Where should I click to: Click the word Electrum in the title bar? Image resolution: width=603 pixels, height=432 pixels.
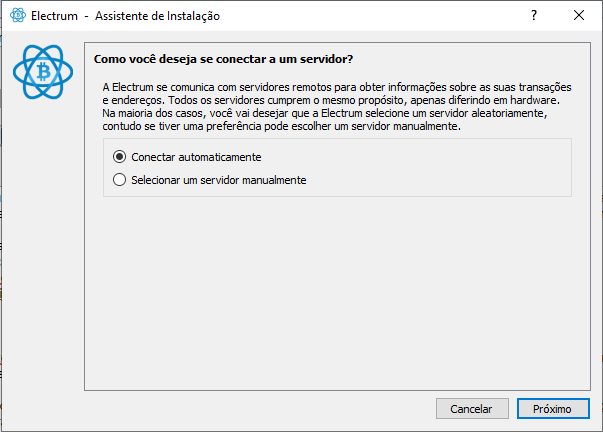(x=54, y=16)
